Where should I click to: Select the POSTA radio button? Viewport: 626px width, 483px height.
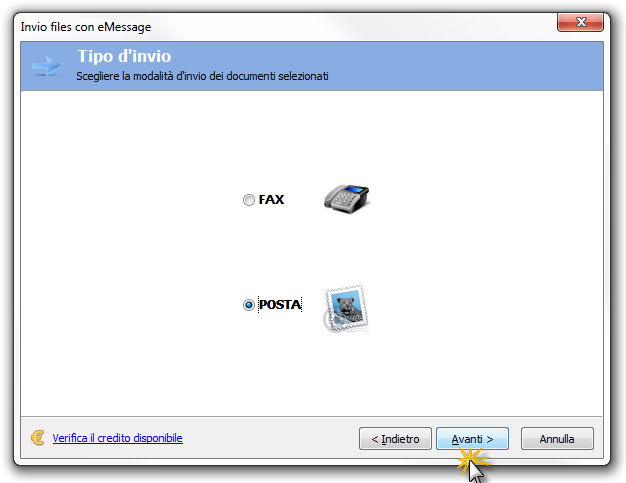point(249,305)
